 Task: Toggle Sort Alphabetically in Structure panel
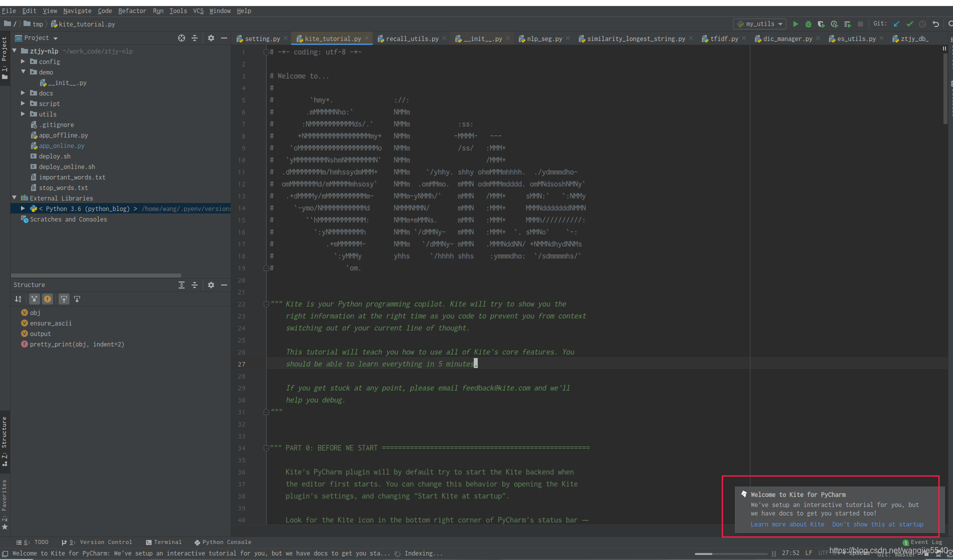click(19, 299)
